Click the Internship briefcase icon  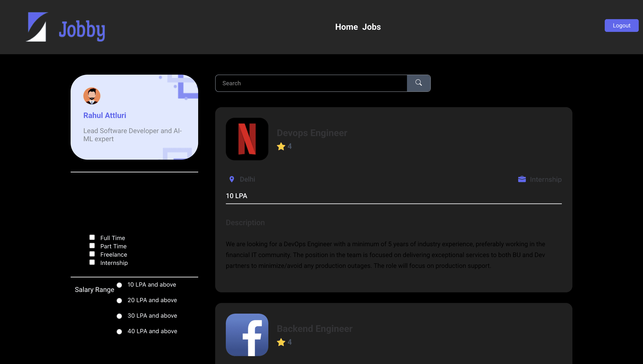(x=522, y=179)
